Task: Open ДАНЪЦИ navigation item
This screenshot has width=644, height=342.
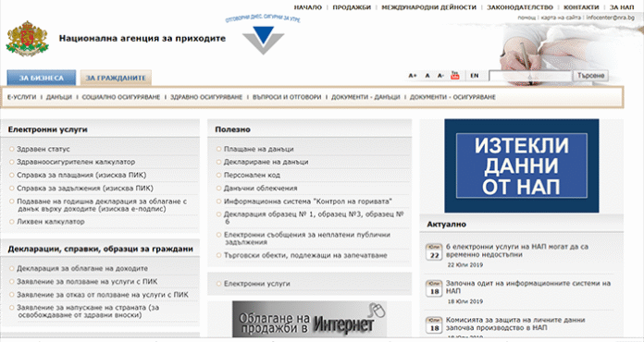Action: click(59, 97)
